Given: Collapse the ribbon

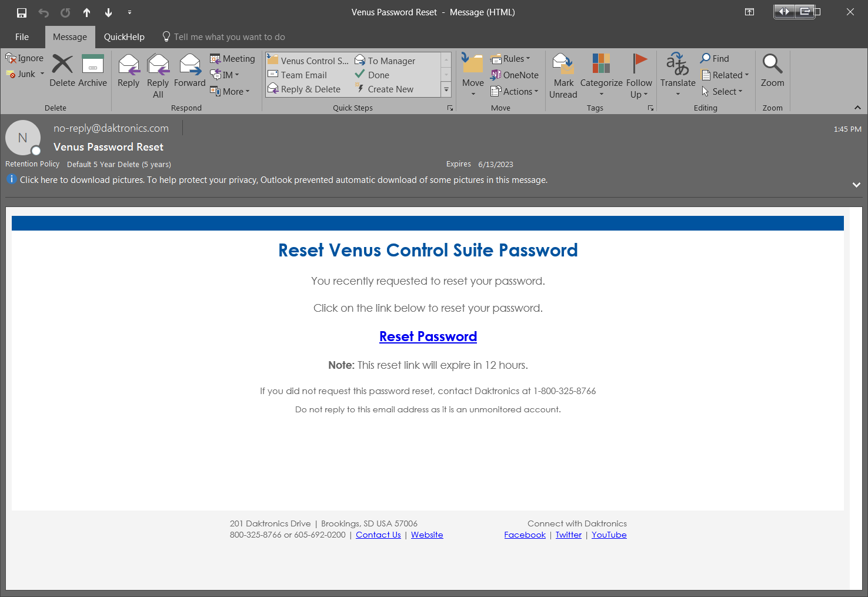Looking at the screenshot, I should (857, 108).
